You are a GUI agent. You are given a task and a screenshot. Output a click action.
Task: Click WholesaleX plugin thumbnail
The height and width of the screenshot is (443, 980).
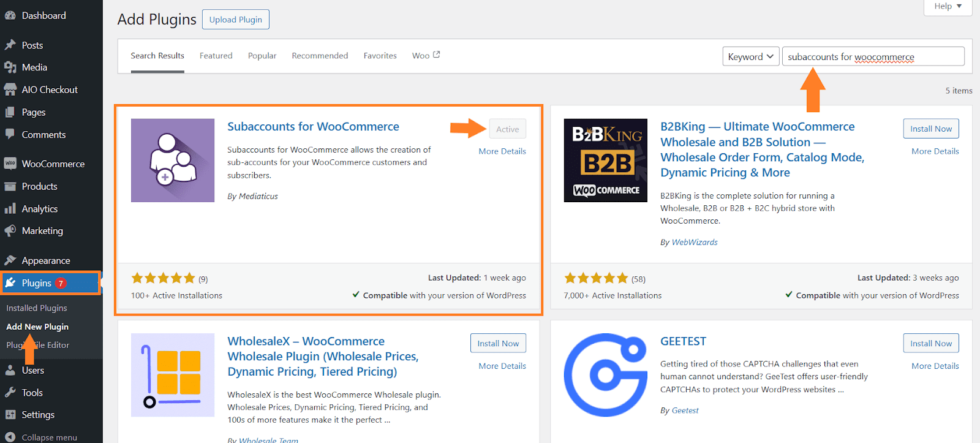point(173,375)
